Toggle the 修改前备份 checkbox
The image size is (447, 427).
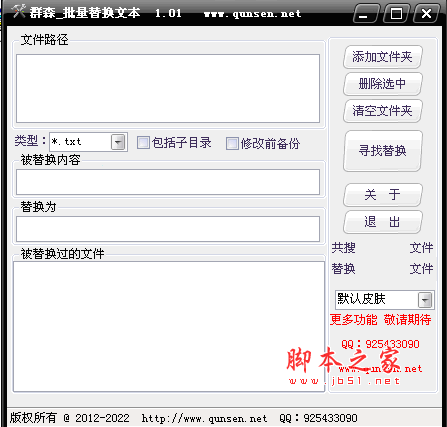[232, 144]
